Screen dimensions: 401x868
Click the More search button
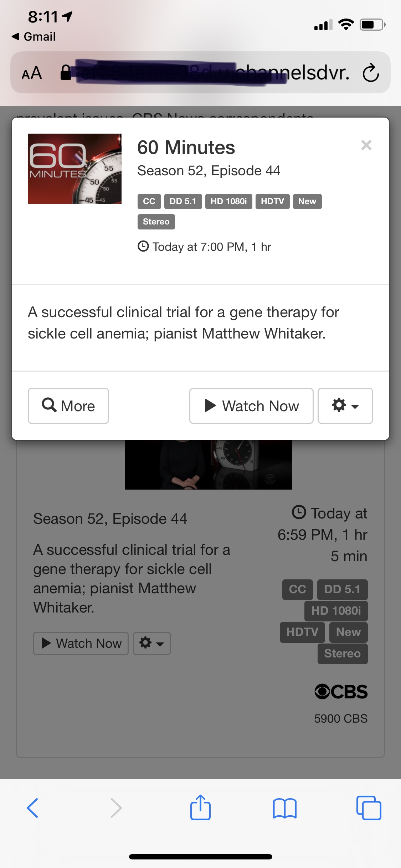point(68,406)
